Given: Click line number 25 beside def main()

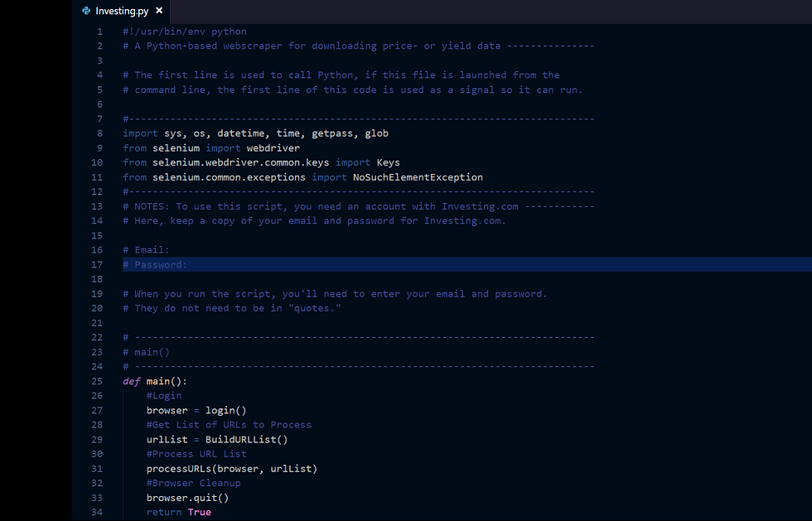Looking at the screenshot, I should 97,380.
